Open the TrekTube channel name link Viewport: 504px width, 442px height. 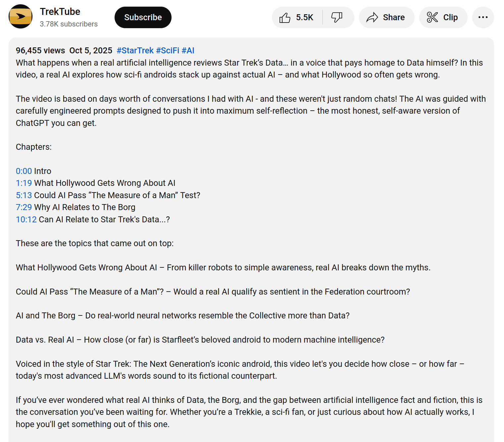click(60, 12)
